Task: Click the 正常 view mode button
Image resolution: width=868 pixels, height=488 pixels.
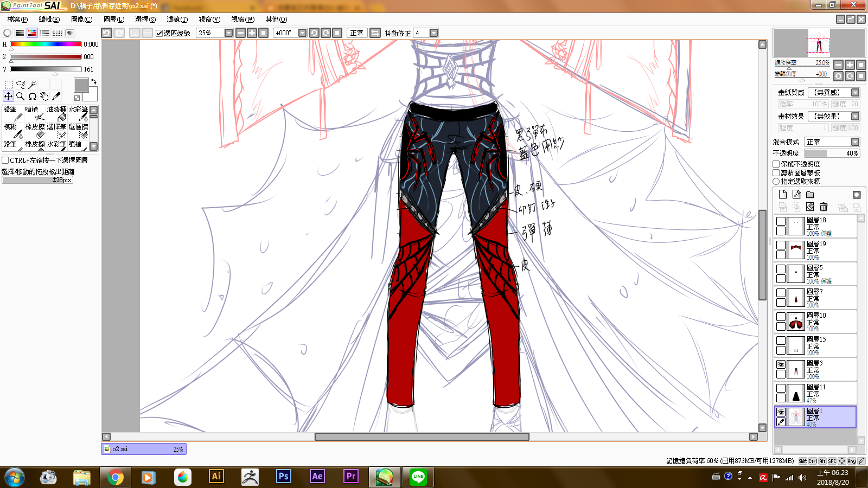Action: (x=356, y=33)
